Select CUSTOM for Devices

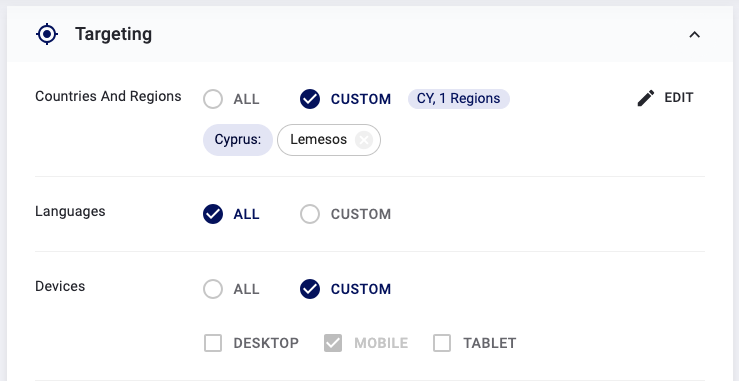point(310,289)
